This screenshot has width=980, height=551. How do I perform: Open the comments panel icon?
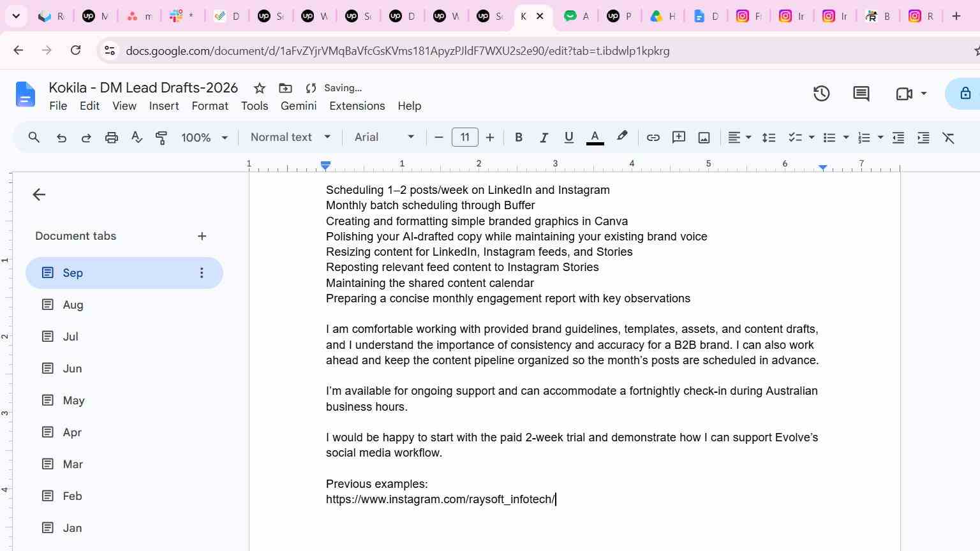point(861,94)
